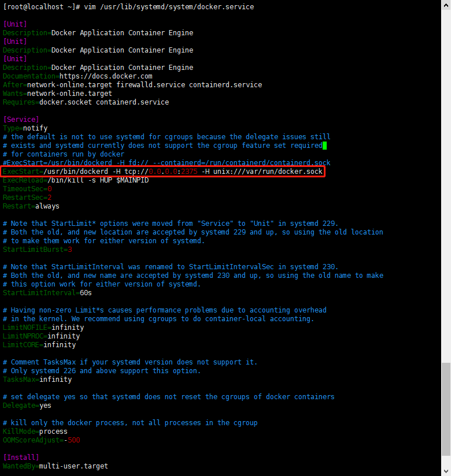Click the comment '# Note that StartLimitInterval was renamed'

click(x=171, y=267)
